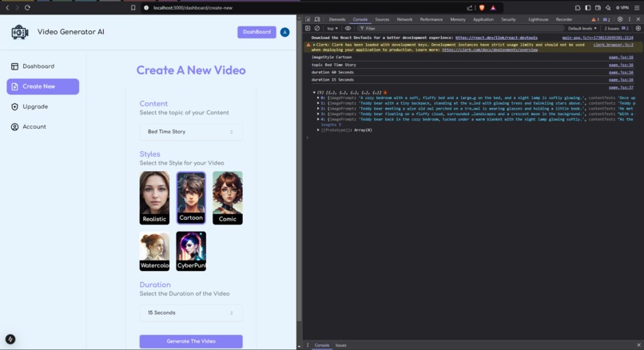Activate the DevTools inspect element picker
The image size is (644, 350).
click(x=308, y=19)
